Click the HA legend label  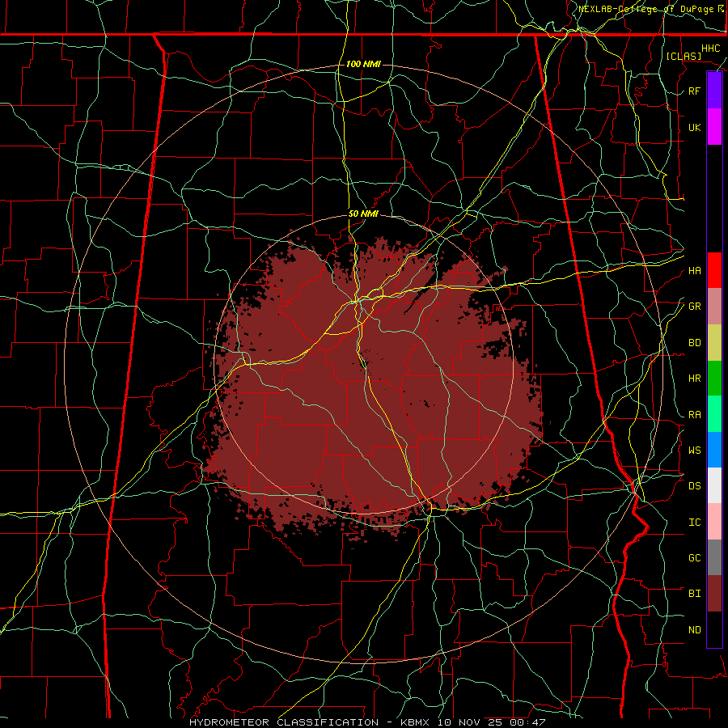pyautogui.click(x=695, y=270)
